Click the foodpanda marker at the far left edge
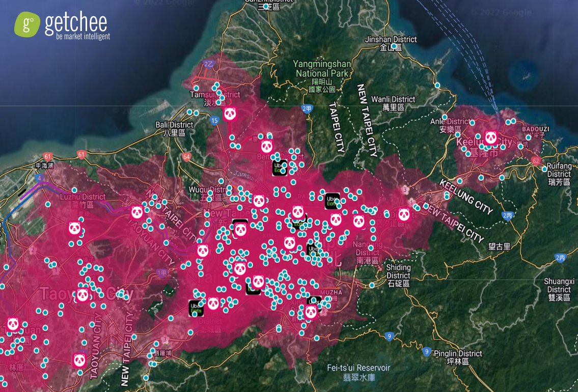Screen dimensions: 578x392 13,324
